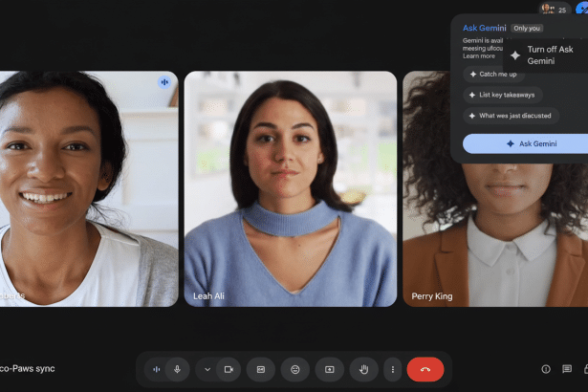The image size is (588, 392).
Task: Open more options three-dot menu
Action: coord(393,369)
